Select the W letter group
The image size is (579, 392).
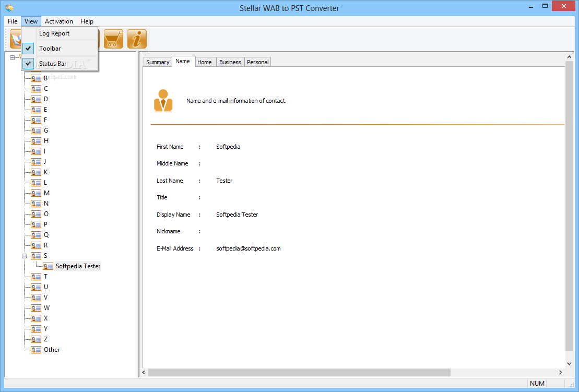tap(46, 308)
